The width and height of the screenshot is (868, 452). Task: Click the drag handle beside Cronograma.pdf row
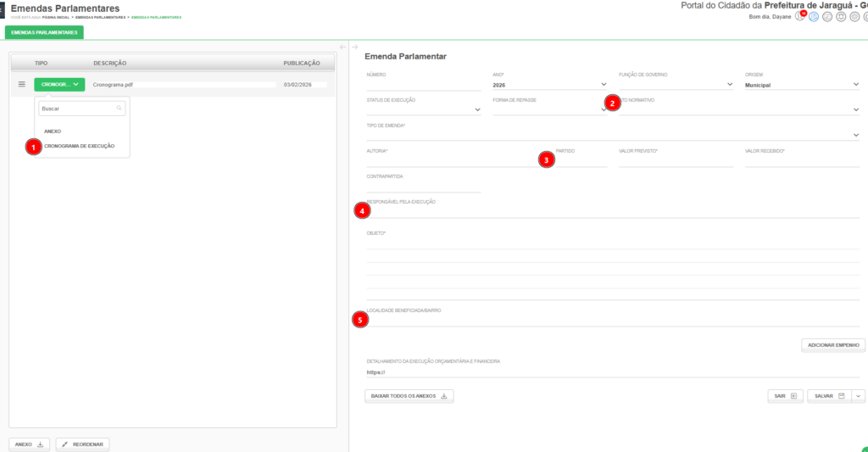[22, 84]
